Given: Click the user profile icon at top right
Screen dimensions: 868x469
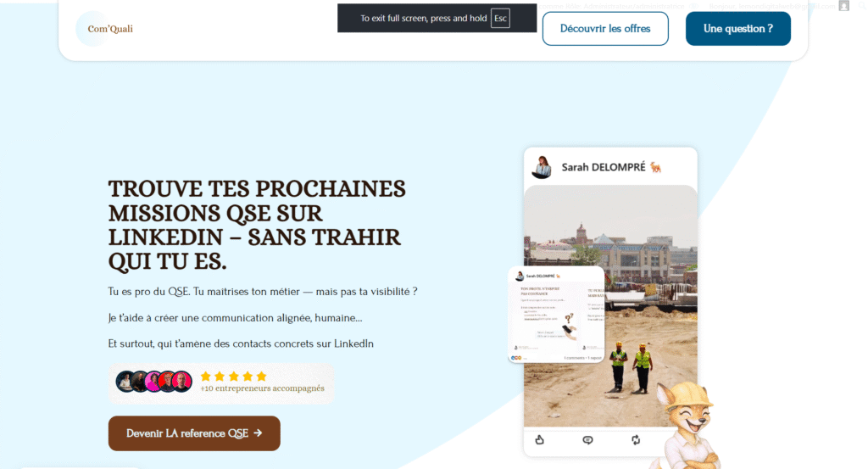Looking at the screenshot, I should pos(843,6).
